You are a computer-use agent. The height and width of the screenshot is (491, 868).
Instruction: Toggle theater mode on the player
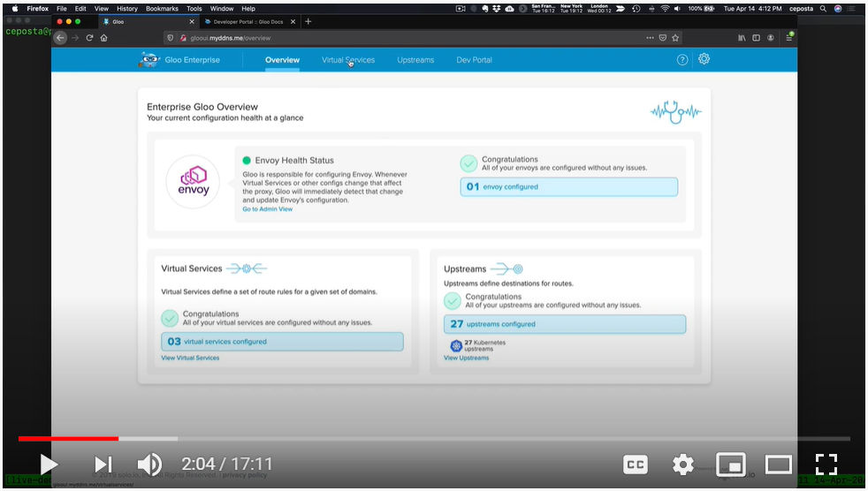[x=779, y=465]
